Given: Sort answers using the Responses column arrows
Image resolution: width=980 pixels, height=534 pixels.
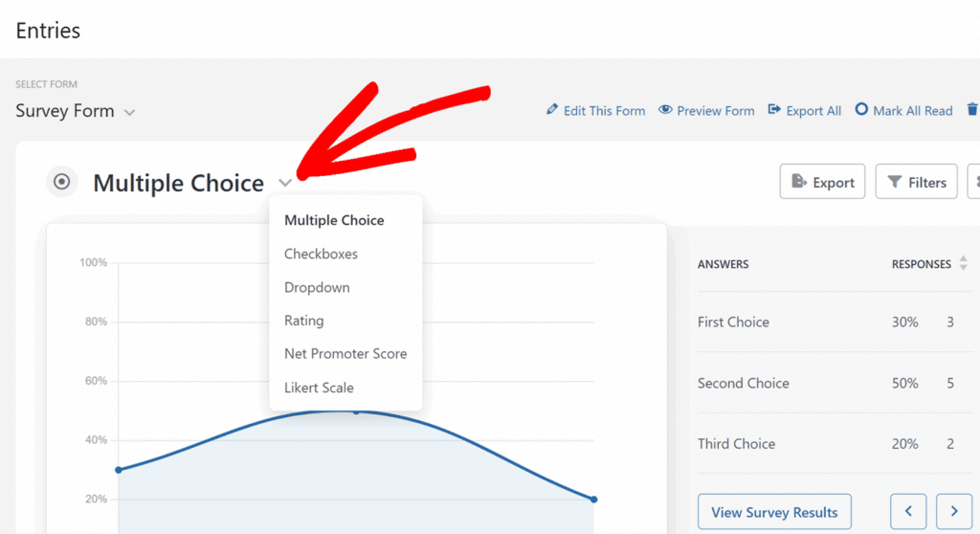Looking at the screenshot, I should point(963,263).
